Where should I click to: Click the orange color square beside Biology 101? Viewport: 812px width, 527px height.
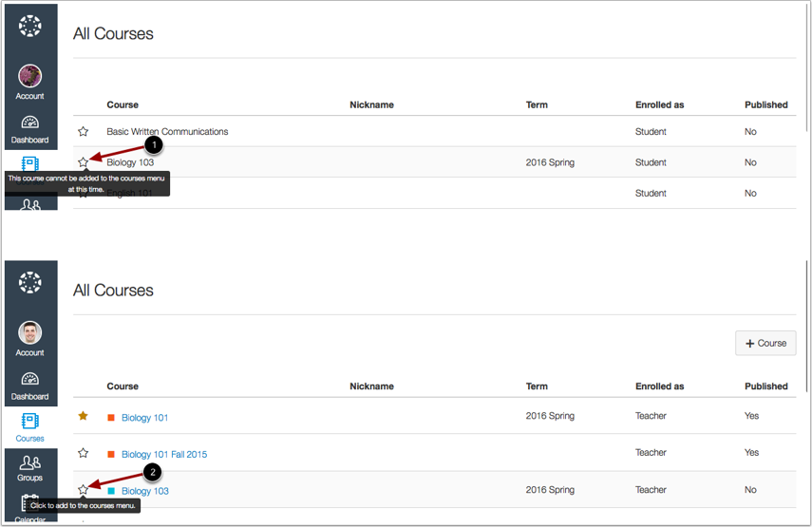point(111,417)
